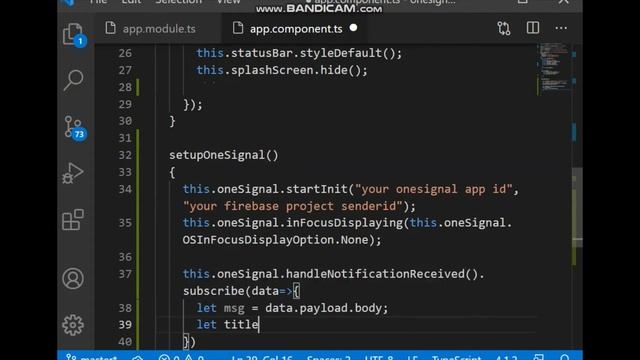The width and height of the screenshot is (640, 360).
Task: Click the Ln 39, Col 16 status item
Action: click(262, 358)
